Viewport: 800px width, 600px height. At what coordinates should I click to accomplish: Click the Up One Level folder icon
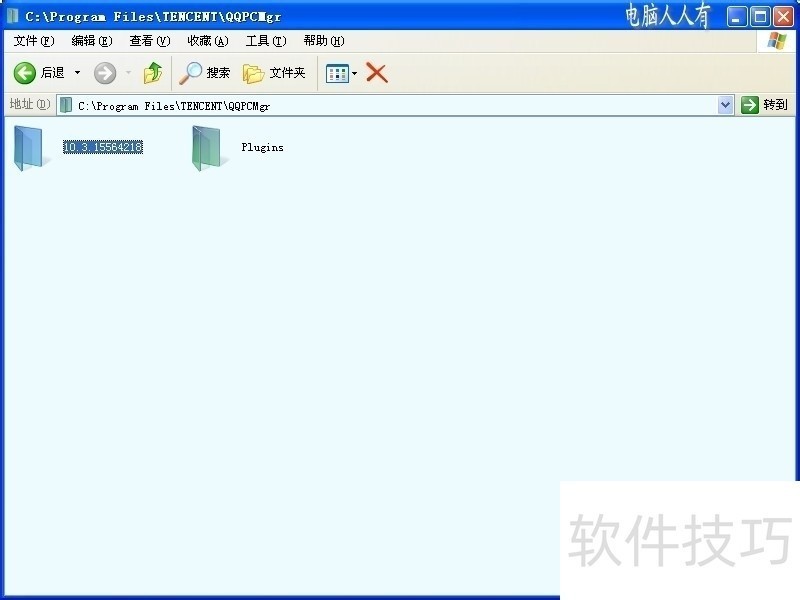coord(152,72)
